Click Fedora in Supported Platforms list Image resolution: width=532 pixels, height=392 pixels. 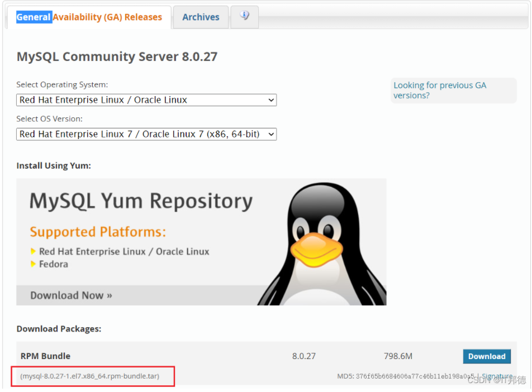click(54, 264)
